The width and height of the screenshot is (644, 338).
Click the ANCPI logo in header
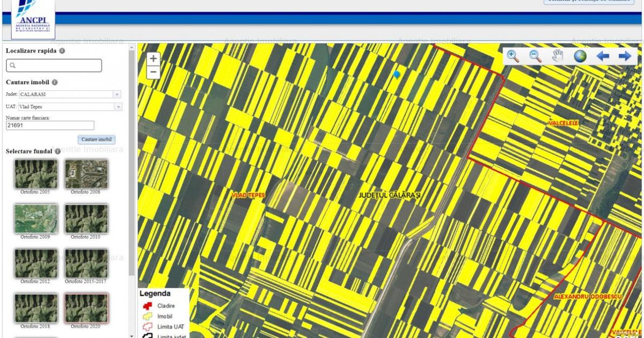pyautogui.click(x=33, y=19)
